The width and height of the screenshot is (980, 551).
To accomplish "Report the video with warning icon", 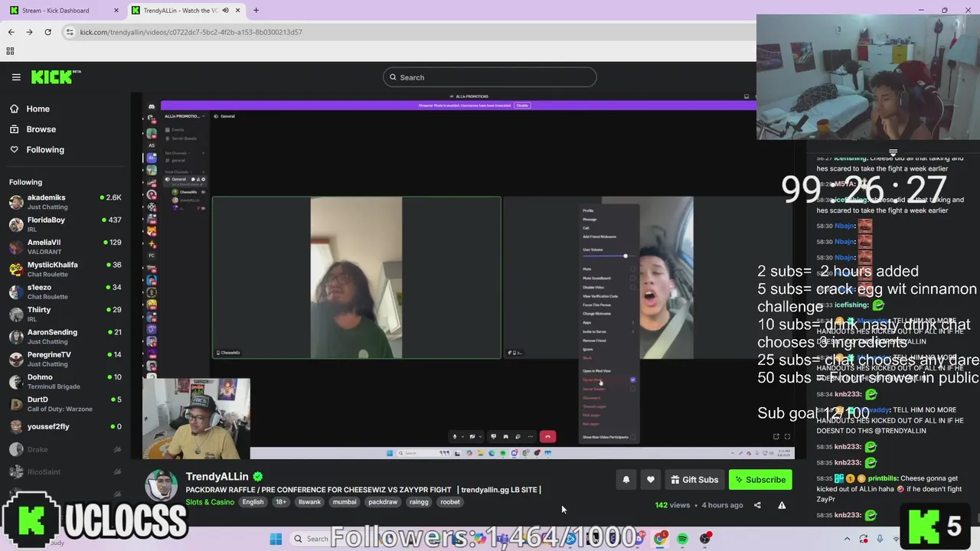I will click(782, 505).
